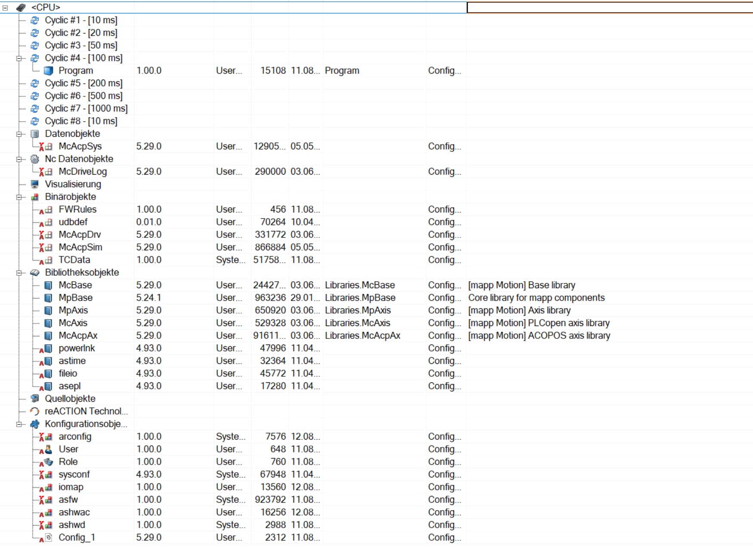753x560 pixels.
Task: Click the cycle icon beside Cyclic #2
Action: coord(35,33)
